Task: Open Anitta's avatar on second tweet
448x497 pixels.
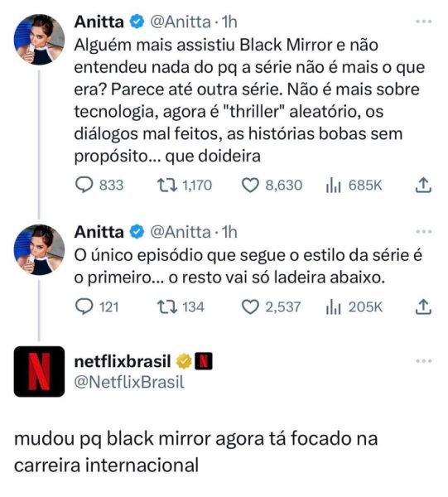Action: (39, 249)
